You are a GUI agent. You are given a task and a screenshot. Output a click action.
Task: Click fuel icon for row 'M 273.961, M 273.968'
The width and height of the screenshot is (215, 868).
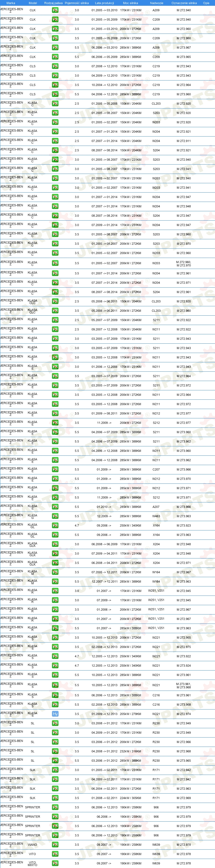(55, 685)
